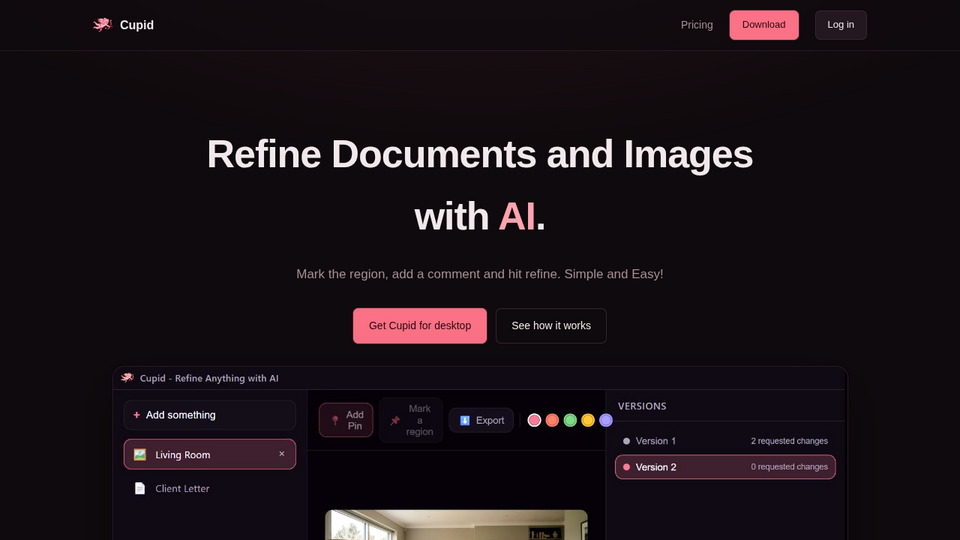Pick the orange color swatch
Screen dimensions: 960x540
pos(552,420)
